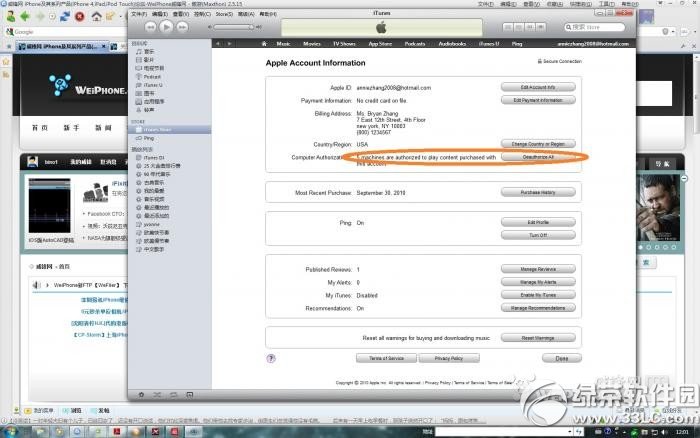The height and width of the screenshot is (438, 700).
Task: Open the iTunes U store tab
Action: (489, 44)
